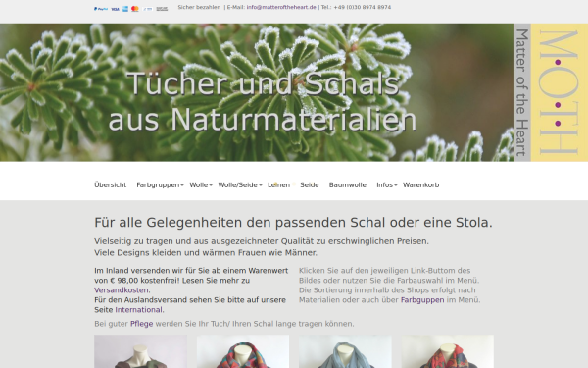
Task: Open the blue-grey scarf thumbnail
Action: [x=345, y=351]
